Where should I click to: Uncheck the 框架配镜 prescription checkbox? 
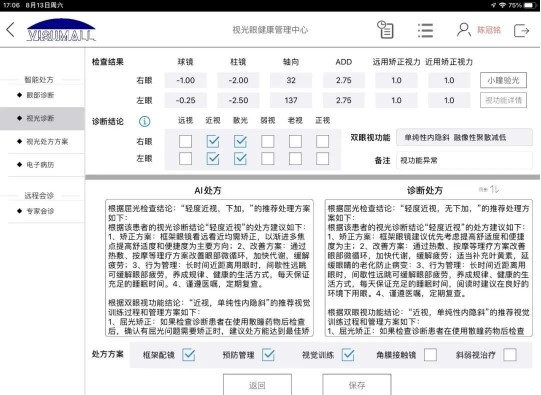coord(189,355)
